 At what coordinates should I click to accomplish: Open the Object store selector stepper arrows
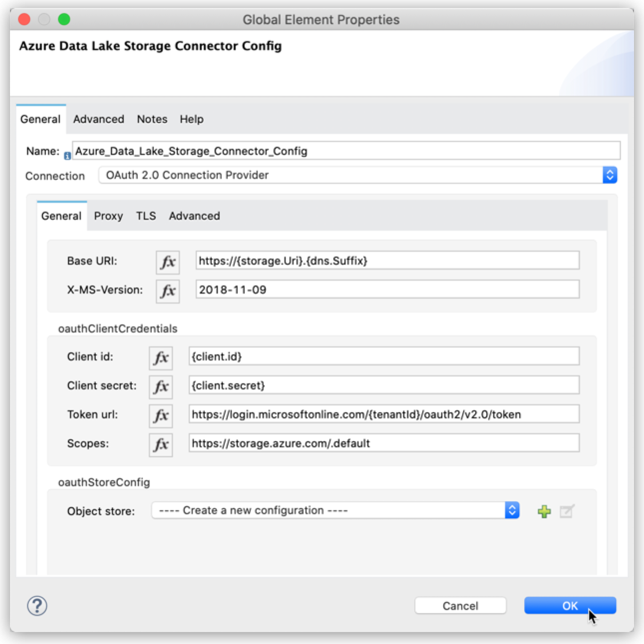[x=512, y=510]
